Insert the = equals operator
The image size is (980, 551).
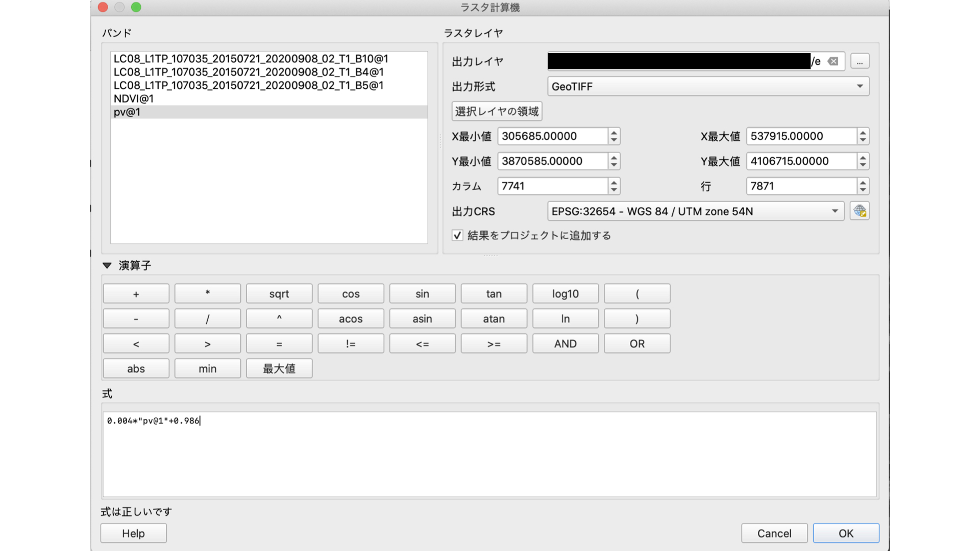(279, 344)
